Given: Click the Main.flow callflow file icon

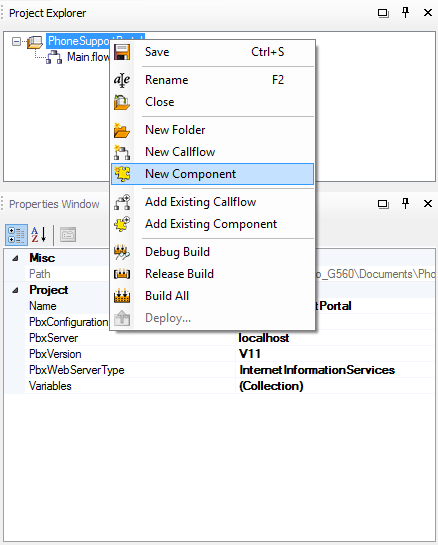Looking at the screenshot, I should click(54, 57).
